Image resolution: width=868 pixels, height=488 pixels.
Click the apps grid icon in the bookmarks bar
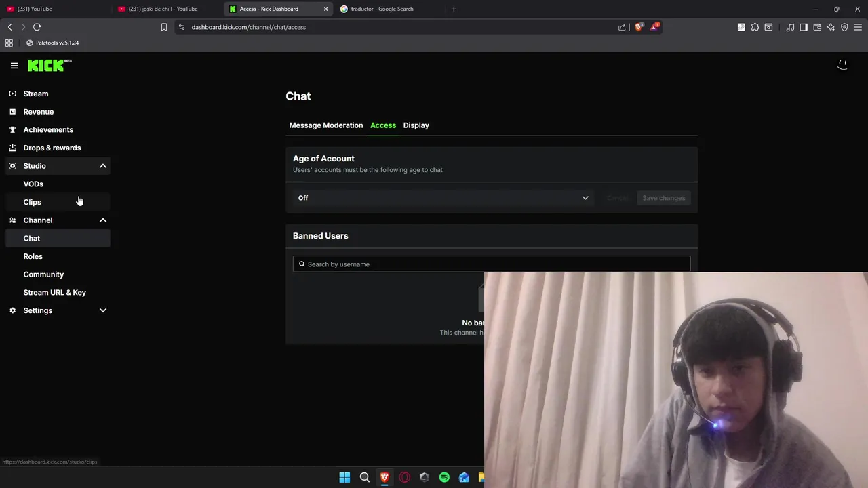coord(9,43)
